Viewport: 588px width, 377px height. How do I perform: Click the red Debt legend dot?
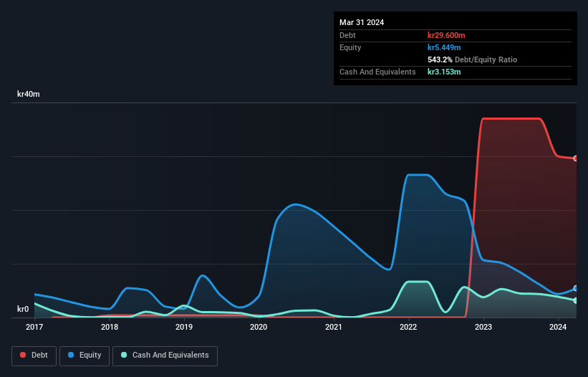click(x=23, y=355)
